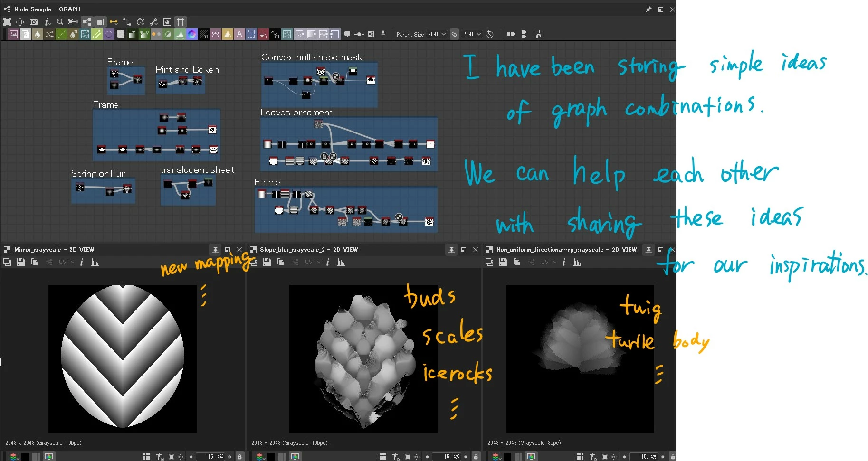This screenshot has width=868, height=461.
Task: Open the graph search magnifier
Action: 60,22
